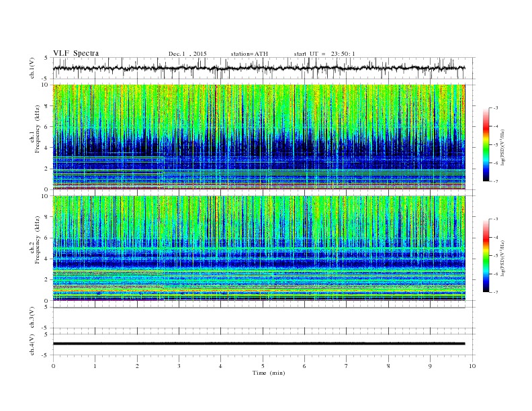Screen dimensions: 532x411
Task: Click the '-5' label on lower colorbar
Action: coord(496,256)
